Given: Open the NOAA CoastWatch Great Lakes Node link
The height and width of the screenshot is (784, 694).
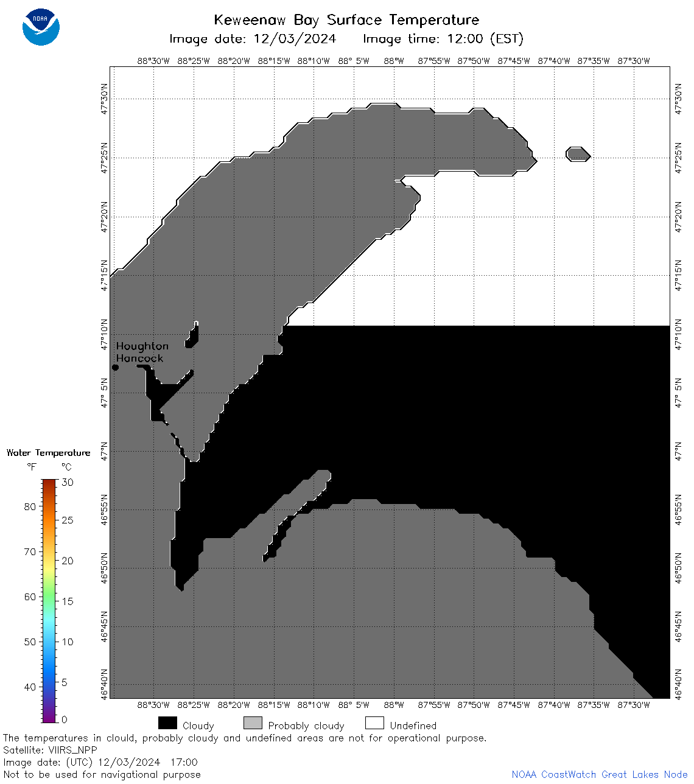Looking at the screenshot, I should tap(600, 774).
